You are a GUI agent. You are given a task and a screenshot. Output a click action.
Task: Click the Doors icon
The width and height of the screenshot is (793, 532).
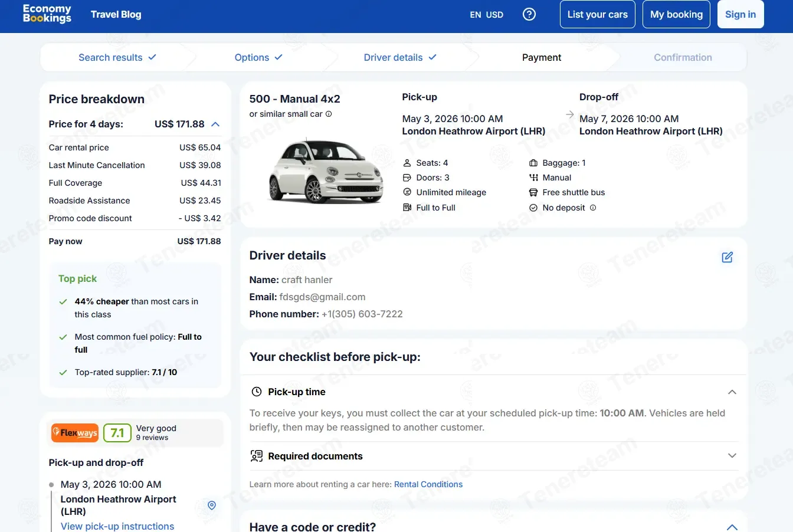pos(407,178)
